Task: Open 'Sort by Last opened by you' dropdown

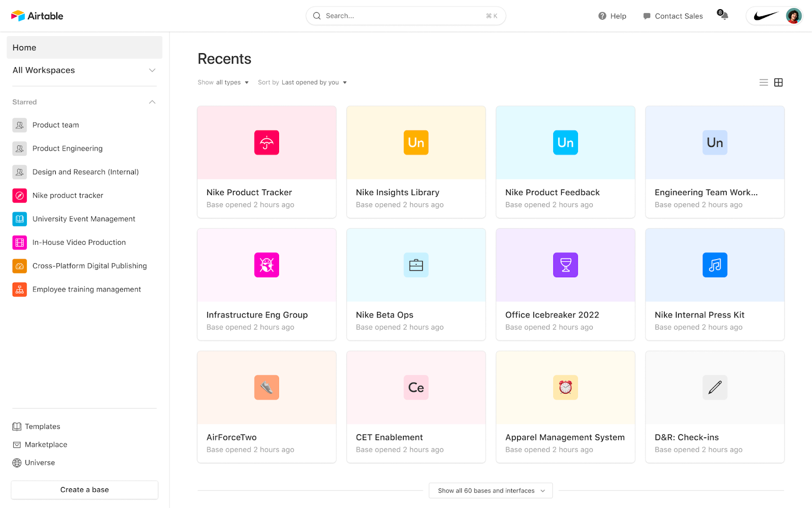Action: tap(302, 82)
